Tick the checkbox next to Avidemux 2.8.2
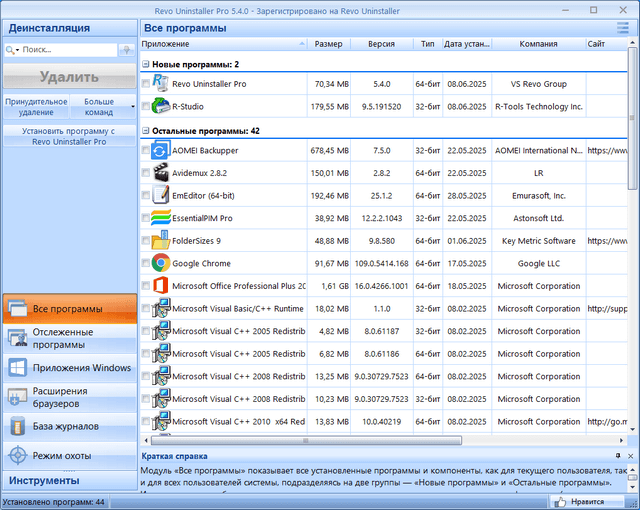640x510 pixels. pos(146,173)
